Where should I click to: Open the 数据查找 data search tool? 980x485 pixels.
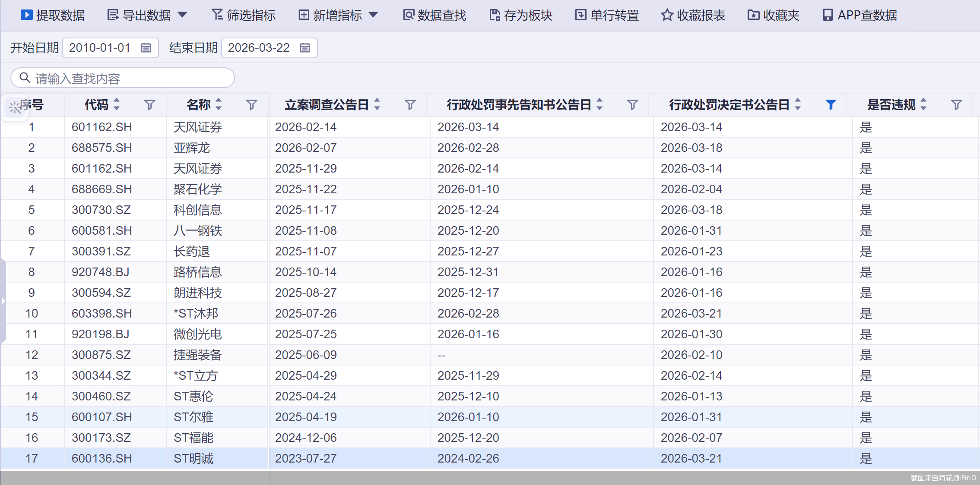433,15
